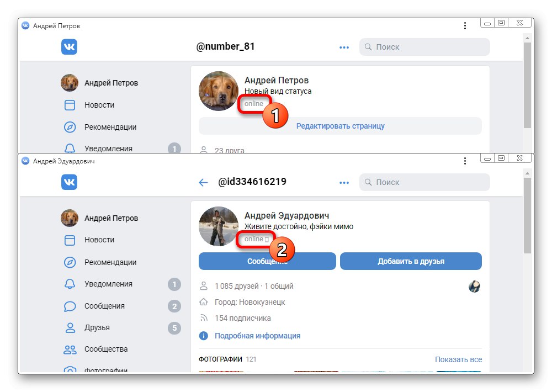The height and width of the screenshot is (392, 552).
Task: Click Андрей Петров dog profile photo
Action: [x=218, y=91]
